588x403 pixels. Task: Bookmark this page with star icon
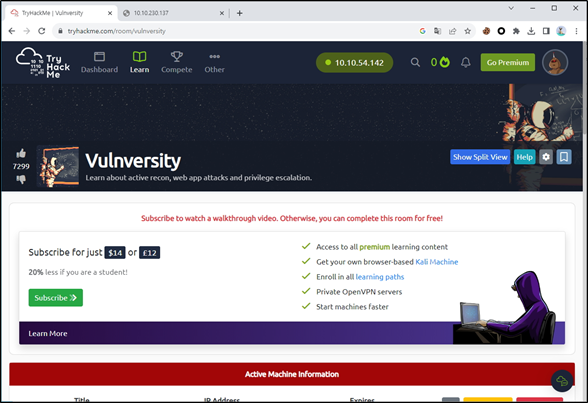coord(468,31)
